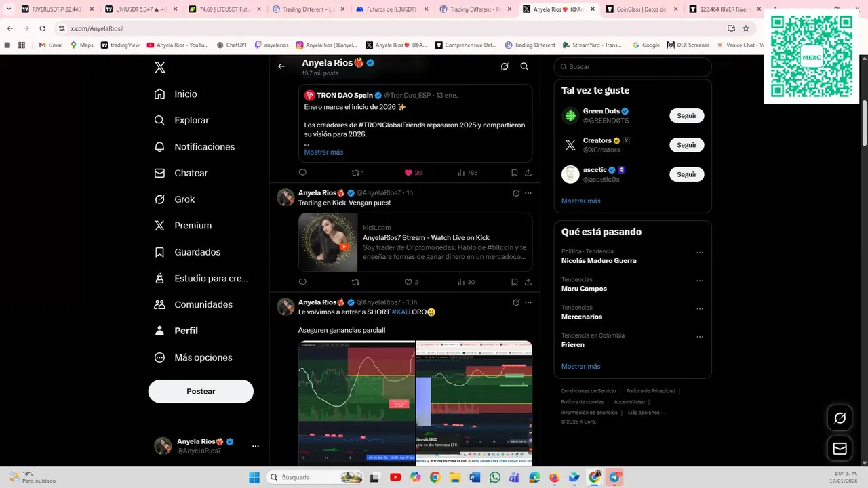Click the Buscar search field

633,66
